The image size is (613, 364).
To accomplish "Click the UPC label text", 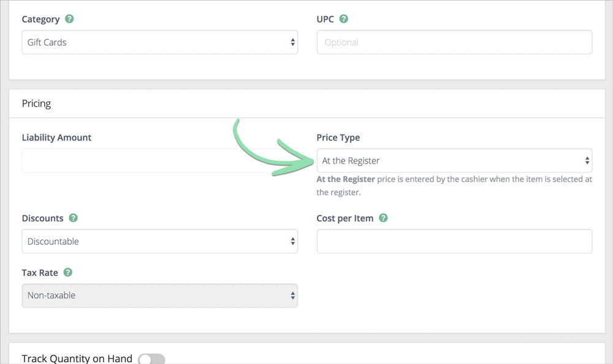I will click(x=326, y=19).
